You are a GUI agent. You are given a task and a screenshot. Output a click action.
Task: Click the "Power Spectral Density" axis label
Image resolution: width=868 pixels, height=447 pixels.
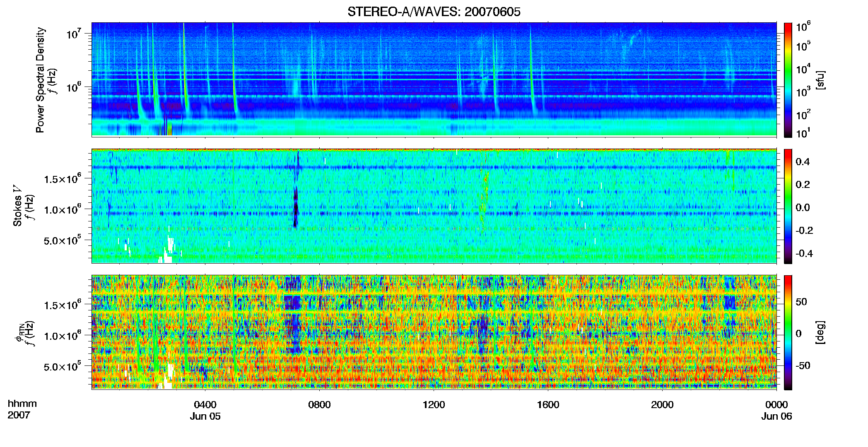[41, 80]
